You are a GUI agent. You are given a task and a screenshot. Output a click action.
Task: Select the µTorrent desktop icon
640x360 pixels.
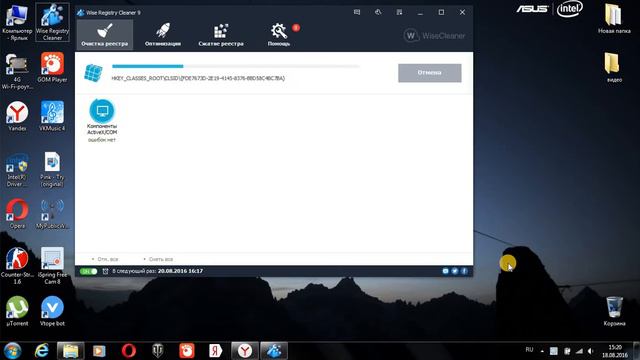click(17, 311)
